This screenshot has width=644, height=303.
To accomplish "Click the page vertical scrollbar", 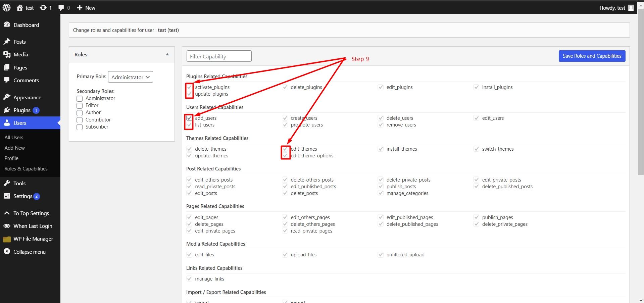I will 641,91.
